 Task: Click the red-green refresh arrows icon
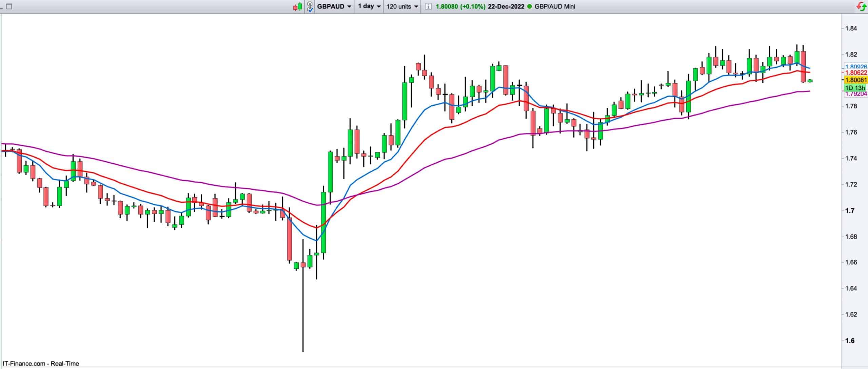pos(861,6)
